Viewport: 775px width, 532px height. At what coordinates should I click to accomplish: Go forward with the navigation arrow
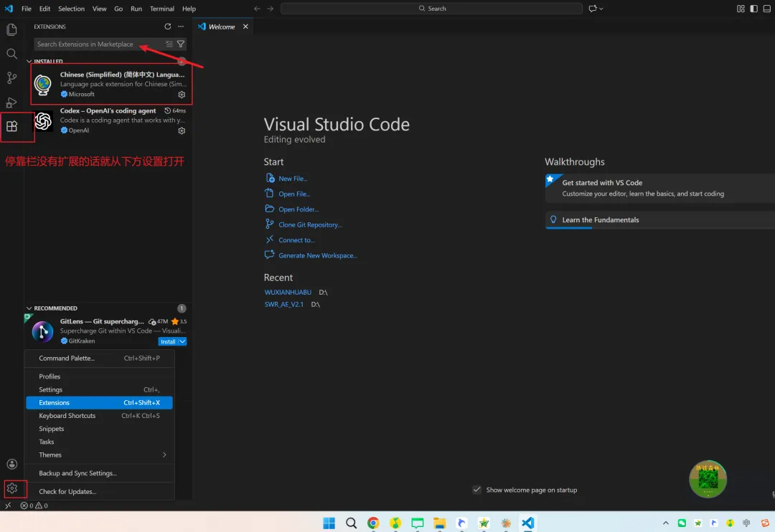click(270, 9)
